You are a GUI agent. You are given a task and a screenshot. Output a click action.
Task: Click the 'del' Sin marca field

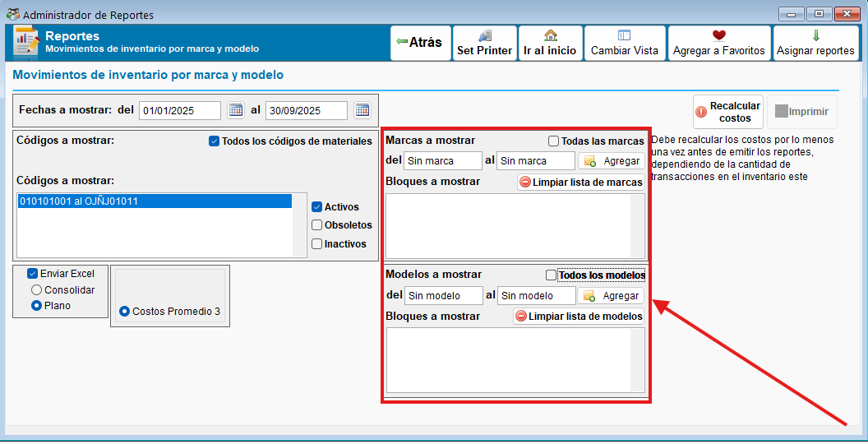443,161
